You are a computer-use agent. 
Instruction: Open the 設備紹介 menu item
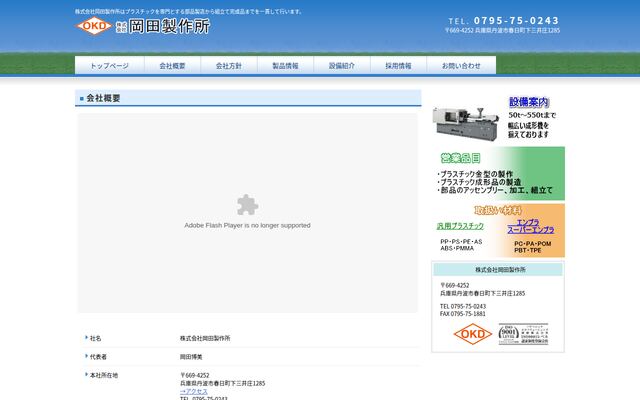pyautogui.click(x=342, y=66)
